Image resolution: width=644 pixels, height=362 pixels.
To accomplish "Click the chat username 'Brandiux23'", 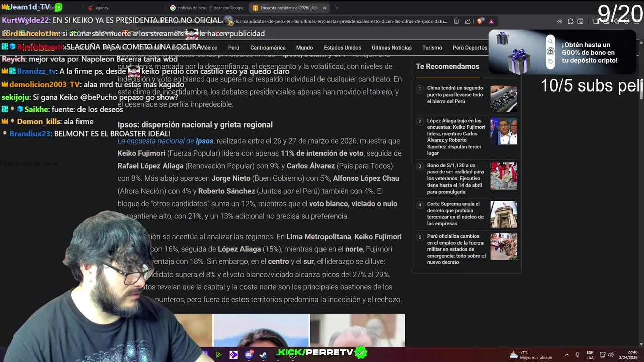I will pyautogui.click(x=30, y=134).
